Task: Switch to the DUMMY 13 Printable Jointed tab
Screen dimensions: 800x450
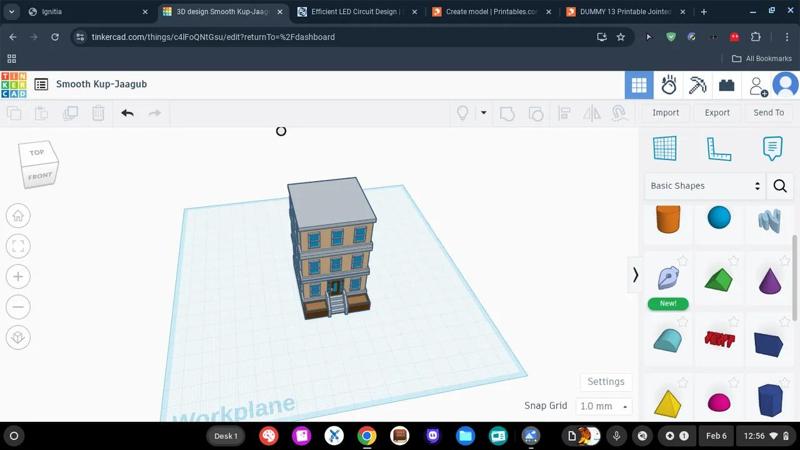Action: (x=626, y=11)
